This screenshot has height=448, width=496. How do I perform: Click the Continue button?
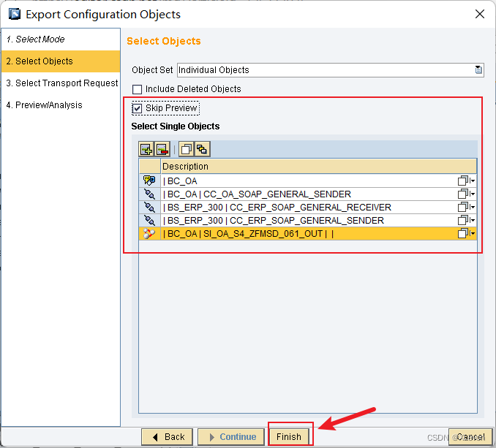click(x=231, y=436)
